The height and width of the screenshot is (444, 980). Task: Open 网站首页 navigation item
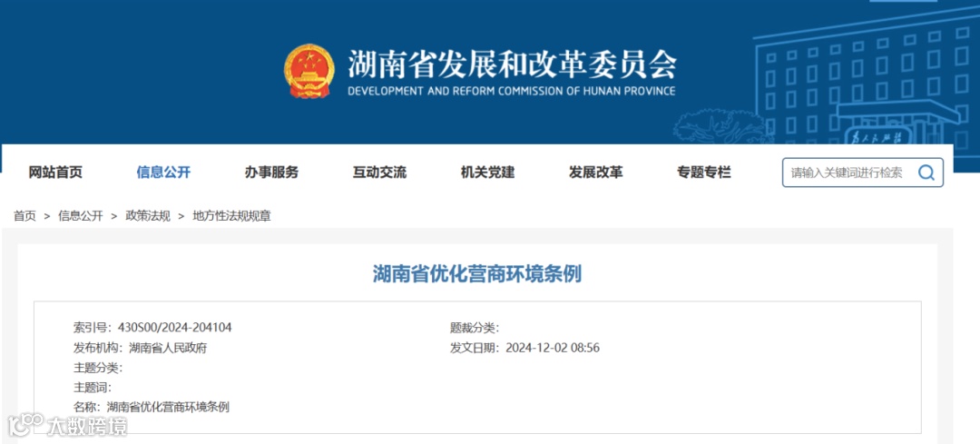click(55, 173)
